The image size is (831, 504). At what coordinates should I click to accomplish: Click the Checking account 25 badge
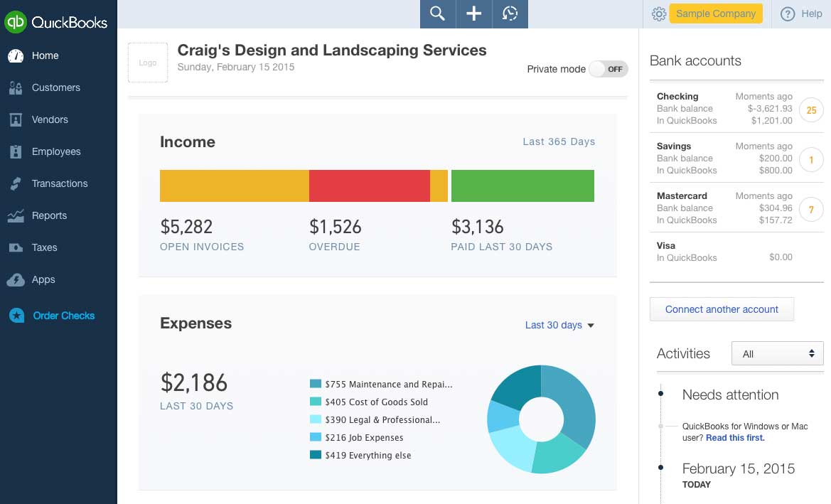[x=811, y=110]
